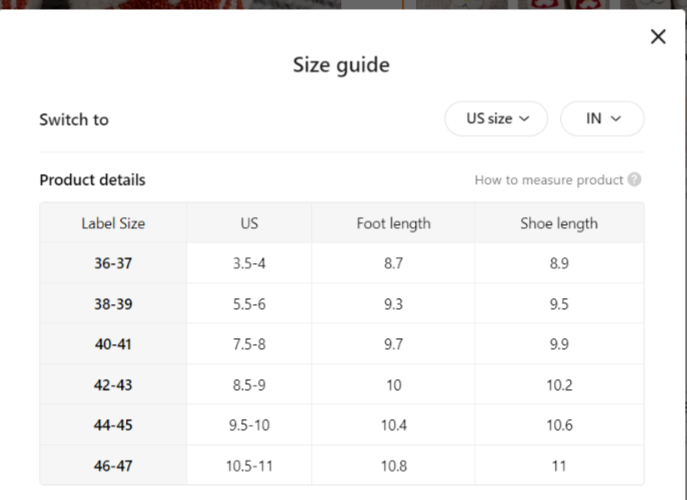Click the How to measure product link
This screenshot has width=687, height=500.
coord(549,180)
